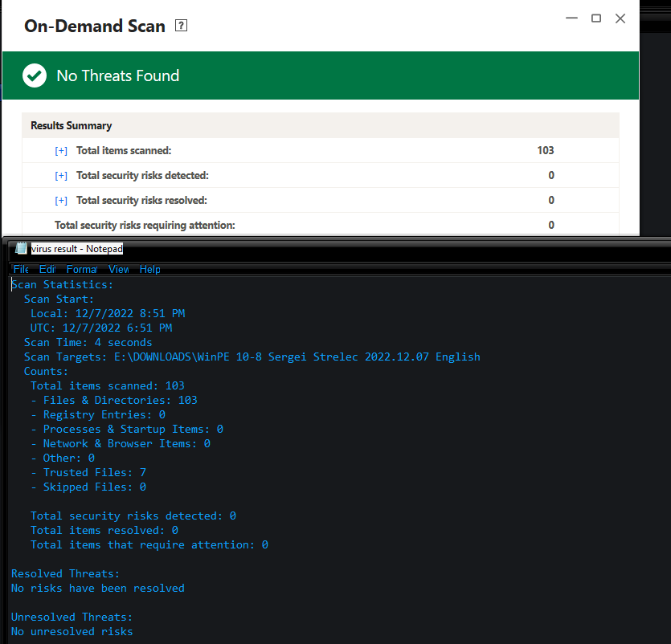Click 'Total items scanned: 103' in Notepad
Screen dimensions: 671x644
pos(108,385)
